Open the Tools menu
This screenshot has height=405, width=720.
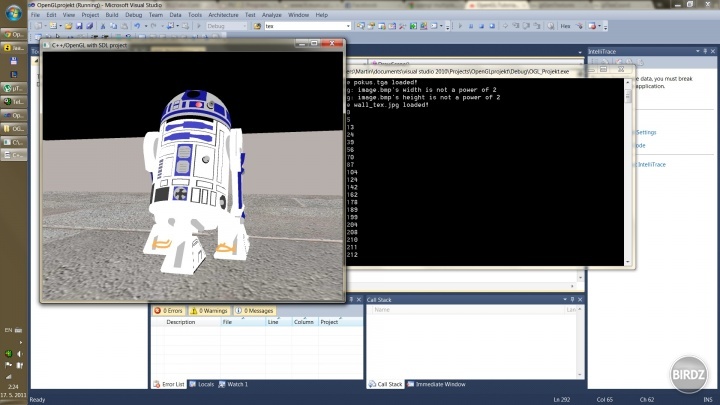(x=195, y=15)
